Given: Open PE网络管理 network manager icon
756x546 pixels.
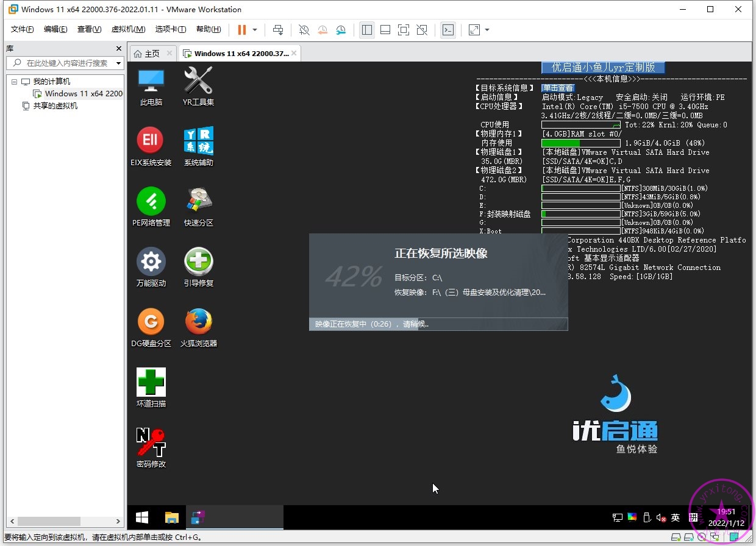Looking at the screenshot, I should tap(151, 207).
